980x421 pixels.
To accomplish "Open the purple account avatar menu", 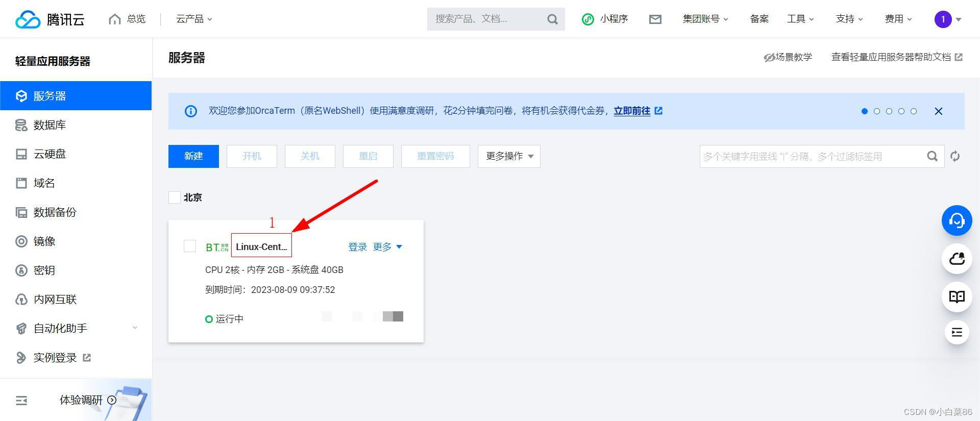I will tap(948, 19).
